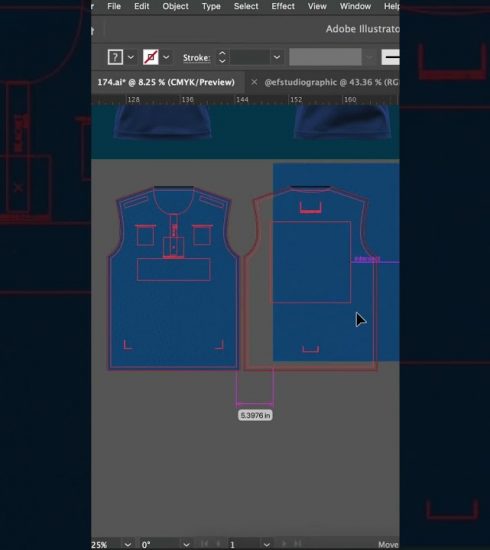490x550 pixels.
Task: Open the artboard navigation dropdown
Action: coord(267,545)
